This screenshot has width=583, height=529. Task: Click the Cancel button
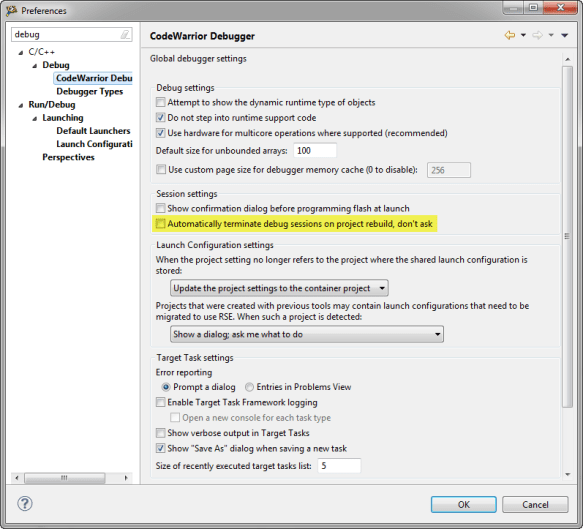pos(535,504)
